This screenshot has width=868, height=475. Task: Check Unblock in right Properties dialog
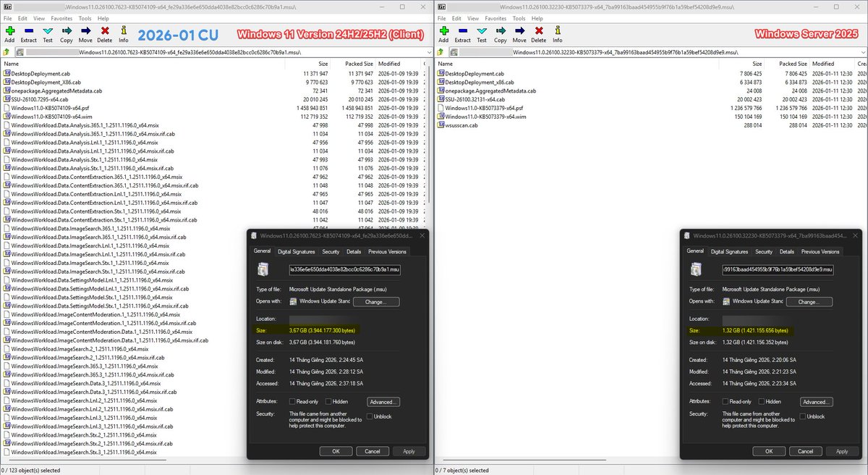804,416
